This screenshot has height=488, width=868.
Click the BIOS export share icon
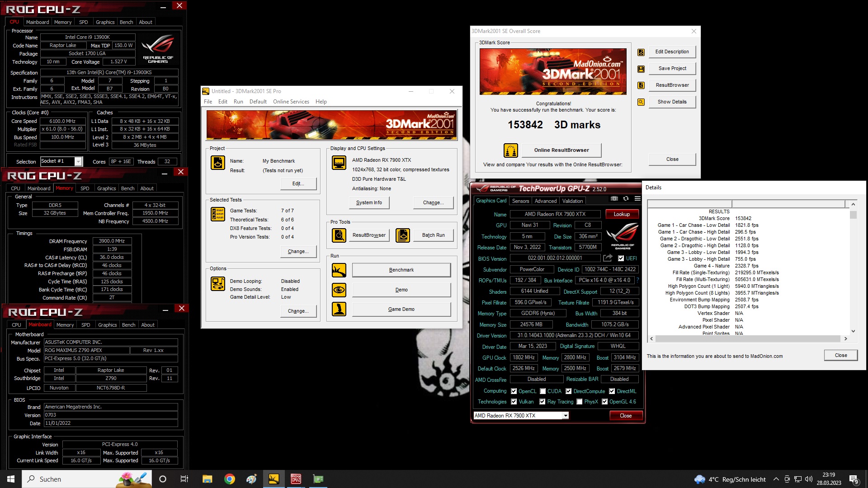608,258
